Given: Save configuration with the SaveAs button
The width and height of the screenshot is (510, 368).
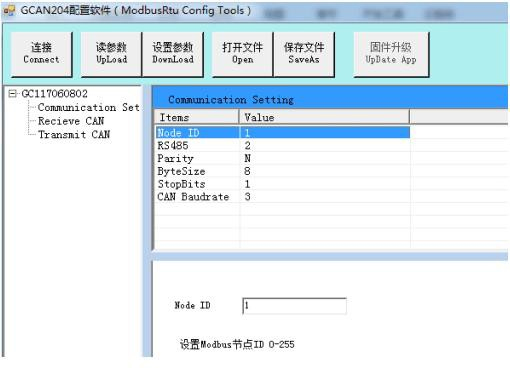Looking at the screenshot, I should click(304, 54).
